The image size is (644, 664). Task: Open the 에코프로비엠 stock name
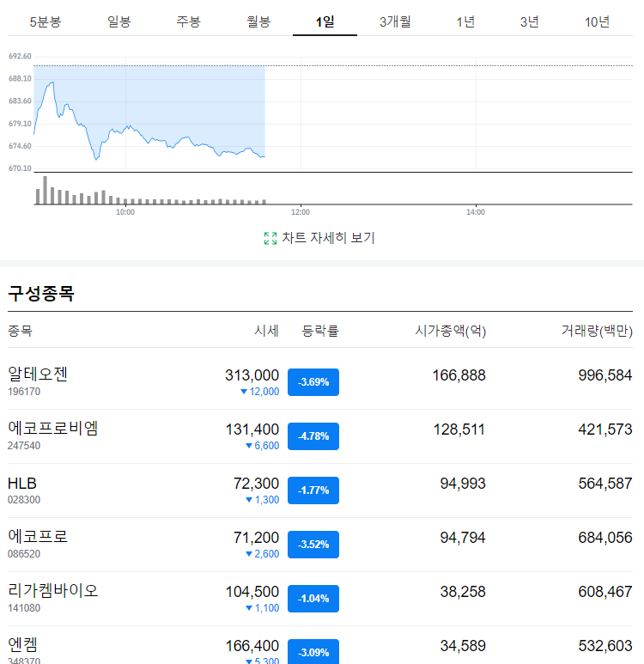click(53, 428)
